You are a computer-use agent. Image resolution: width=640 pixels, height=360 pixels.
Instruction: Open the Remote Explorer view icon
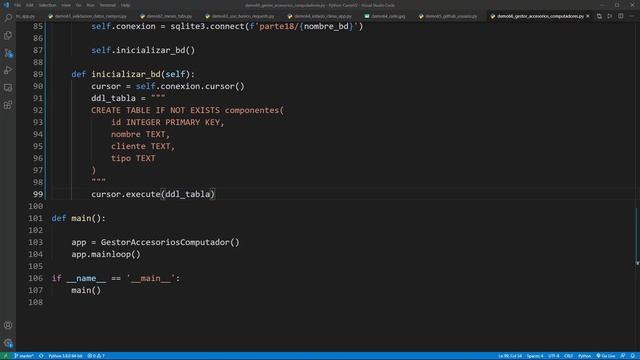[x=8, y=87]
